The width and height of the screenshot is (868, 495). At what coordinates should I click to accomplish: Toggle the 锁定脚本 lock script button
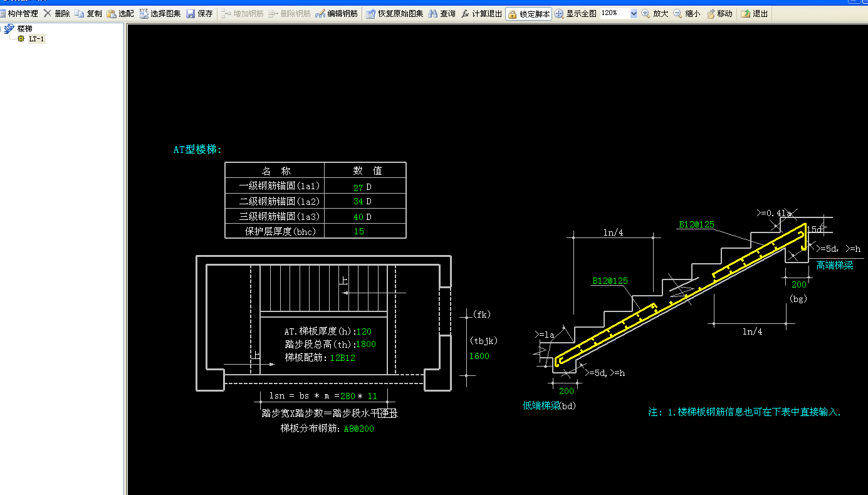point(529,14)
